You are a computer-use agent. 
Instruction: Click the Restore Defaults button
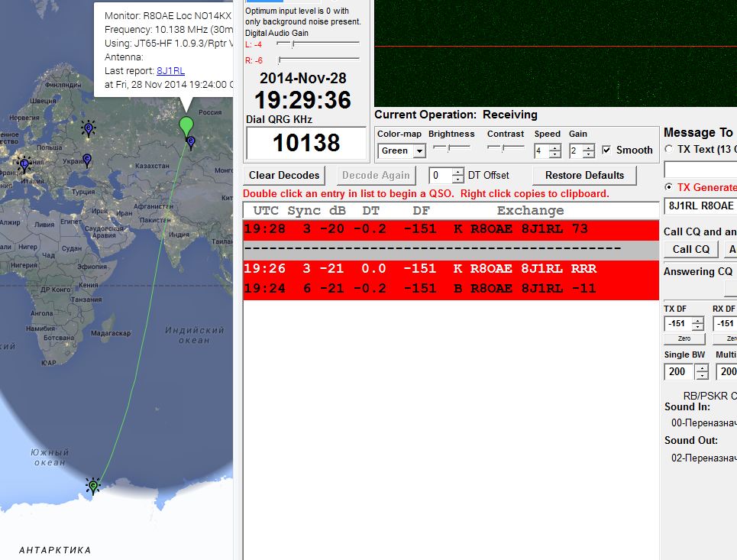(x=584, y=175)
